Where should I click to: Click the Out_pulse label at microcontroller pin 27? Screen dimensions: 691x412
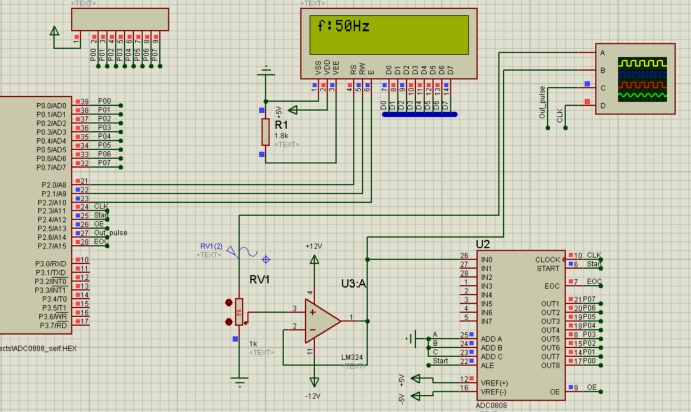[110, 233]
